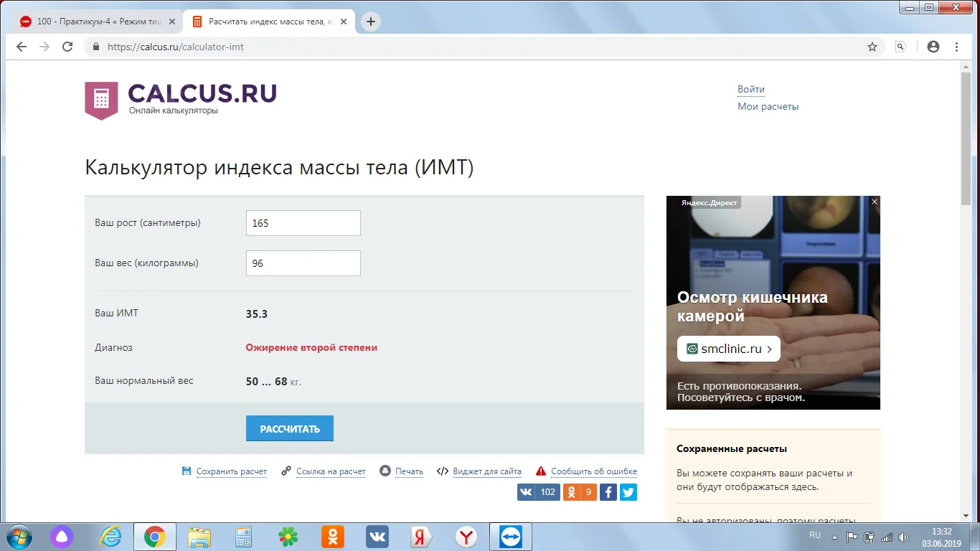The height and width of the screenshot is (551, 980).
Task: Click the heading 'Калькулятор индекса массы тела (ИМТ)'
Action: click(280, 168)
